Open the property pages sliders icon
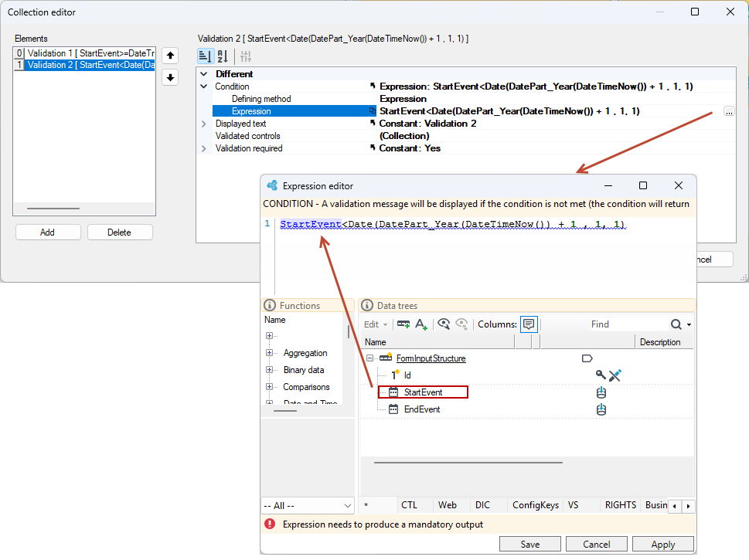This screenshot has width=749, height=560. click(246, 56)
